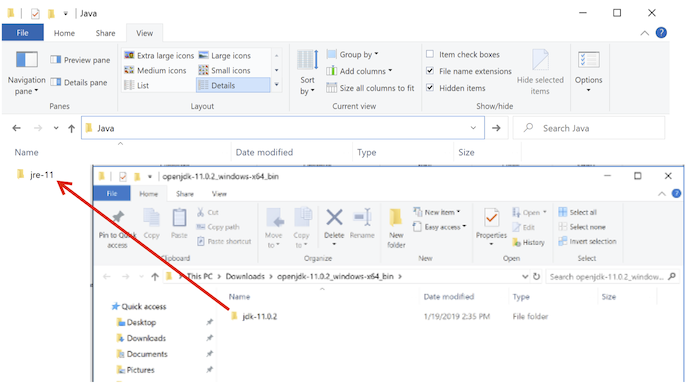Open the Add columns dropdown
Viewport: 686px width, 383px height.
[359, 71]
